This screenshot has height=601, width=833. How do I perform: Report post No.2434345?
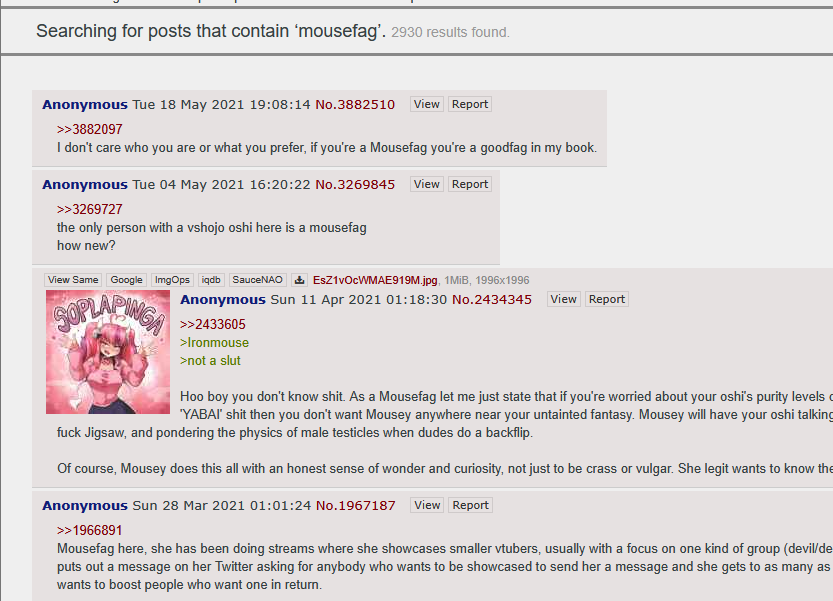607,299
